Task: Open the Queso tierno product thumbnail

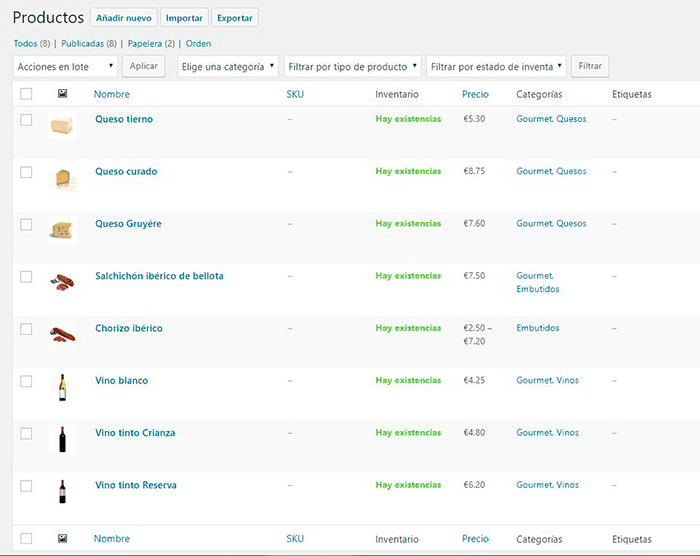Action: click(x=62, y=125)
